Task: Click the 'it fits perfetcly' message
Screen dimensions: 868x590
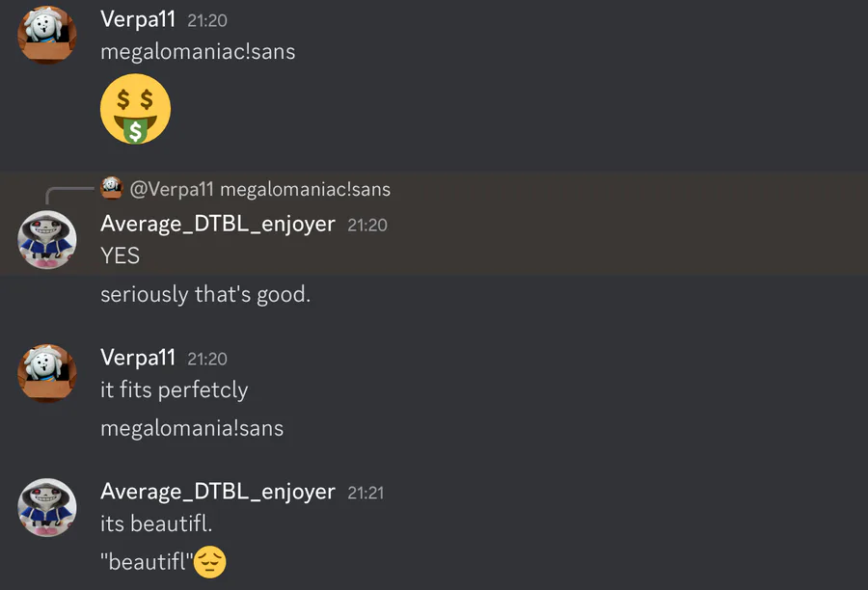Action: point(175,390)
